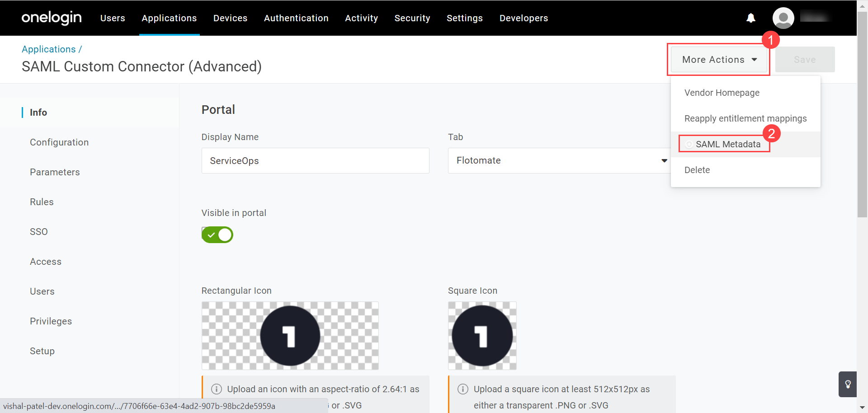This screenshot has width=868, height=413.
Task: Open the user profile avatar menu
Action: (x=783, y=18)
